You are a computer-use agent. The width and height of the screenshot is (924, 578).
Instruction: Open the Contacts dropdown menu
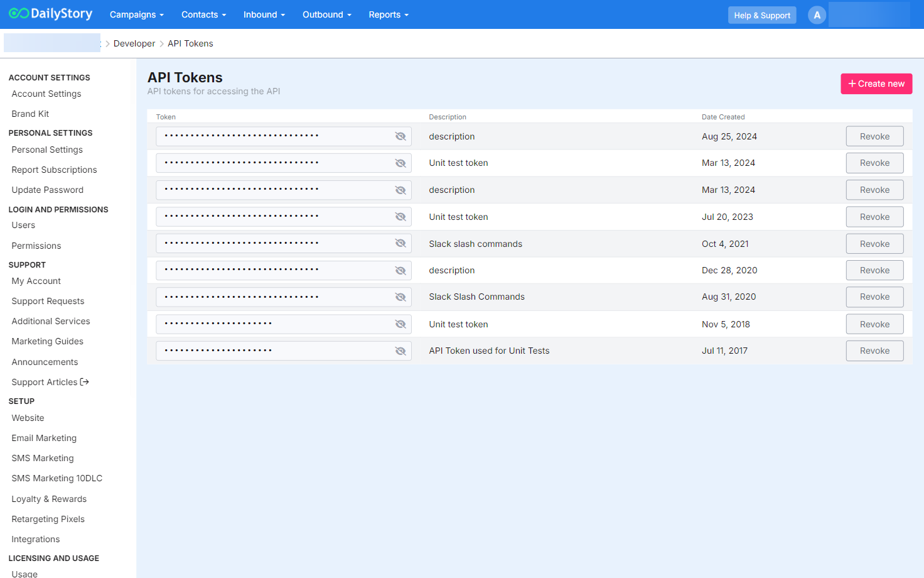point(203,14)
